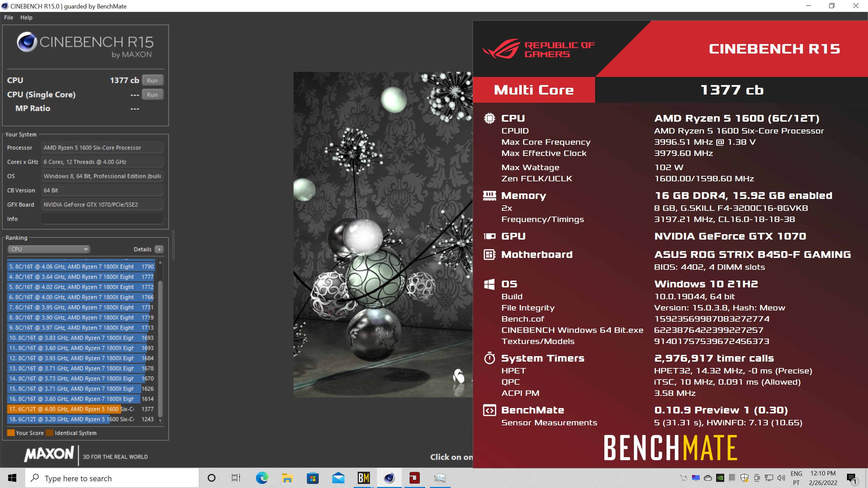Image resolution: width=868 pixels, height=488 pixels.
Task: Open the Windows Start menu
Action: [12, 478]
